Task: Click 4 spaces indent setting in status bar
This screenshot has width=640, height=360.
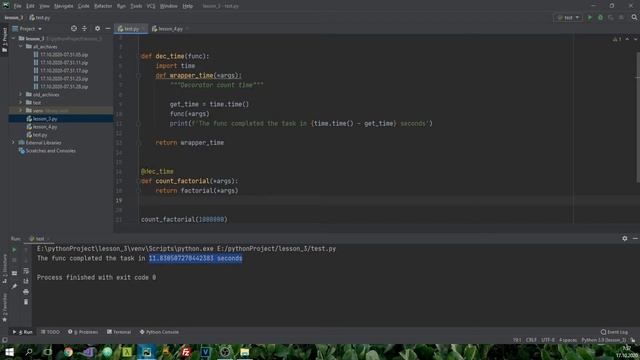Action: pyautogui.click(x=568, y=340)
